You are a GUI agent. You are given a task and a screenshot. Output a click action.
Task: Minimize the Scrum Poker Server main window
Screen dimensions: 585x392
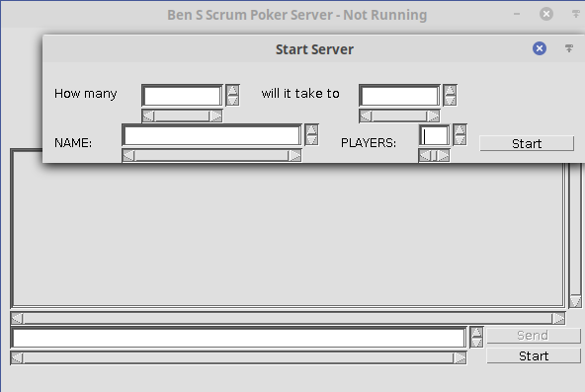(x=517, y=14)
